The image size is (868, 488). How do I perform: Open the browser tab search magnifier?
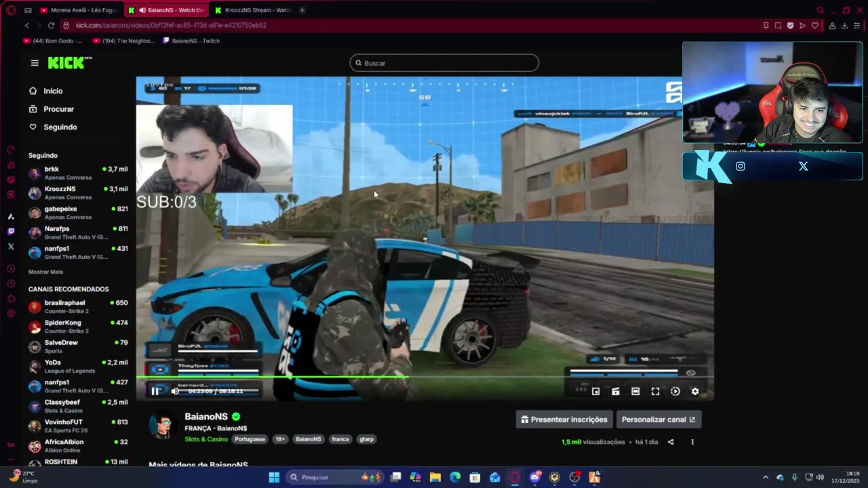[x=820, y=10]
